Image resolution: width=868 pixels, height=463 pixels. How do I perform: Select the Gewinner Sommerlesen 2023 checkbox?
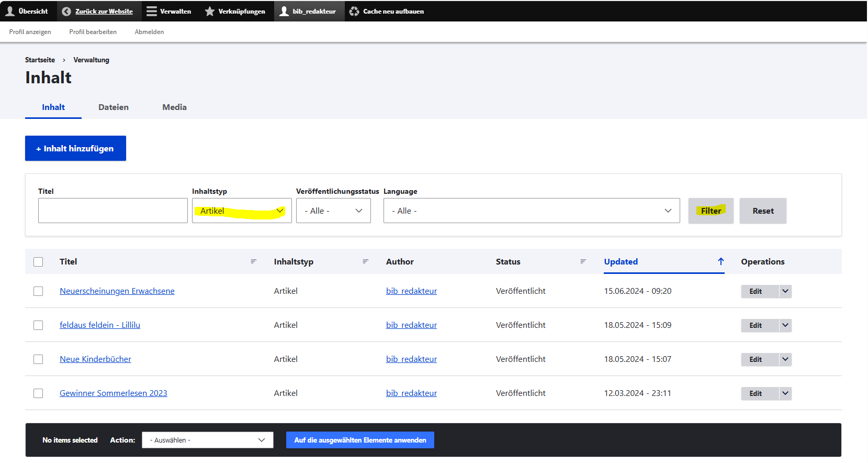[x=38, y=393]
